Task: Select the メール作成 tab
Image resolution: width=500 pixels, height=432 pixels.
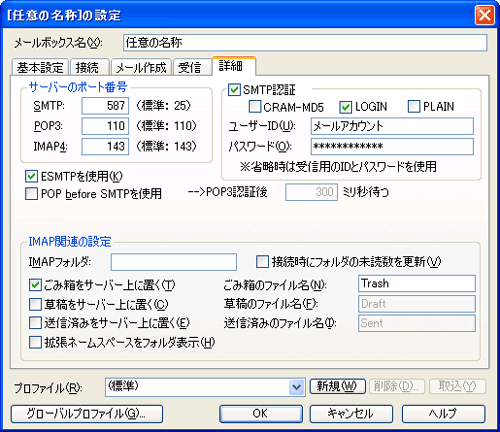Action: pos(141,67)
